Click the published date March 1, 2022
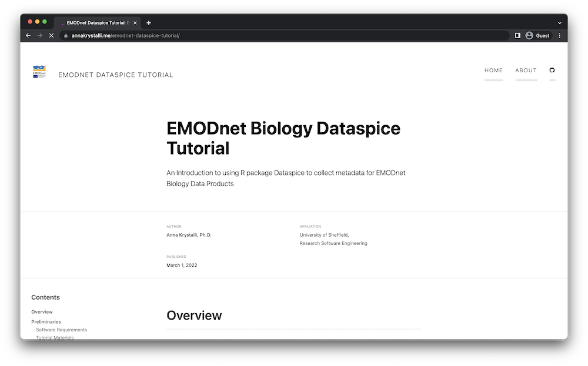The image size is (588, 366). 182,265
